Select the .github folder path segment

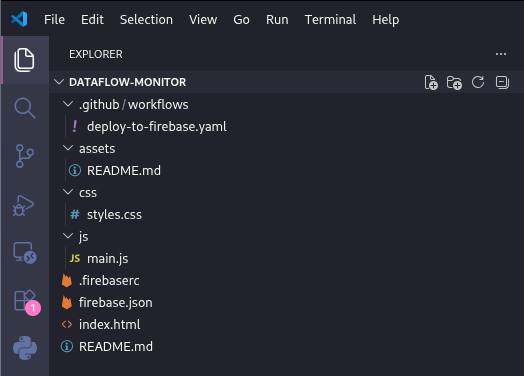pyautogui.click(x=99, y=105)
